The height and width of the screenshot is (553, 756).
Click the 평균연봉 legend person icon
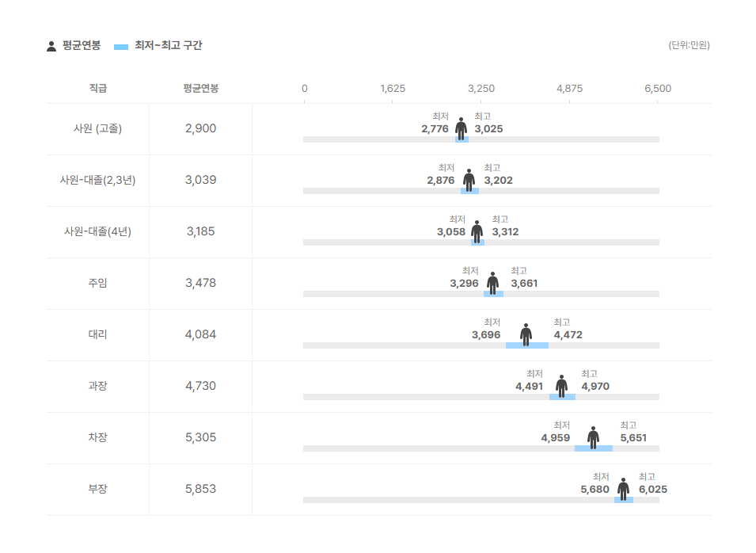pos(51,46)
